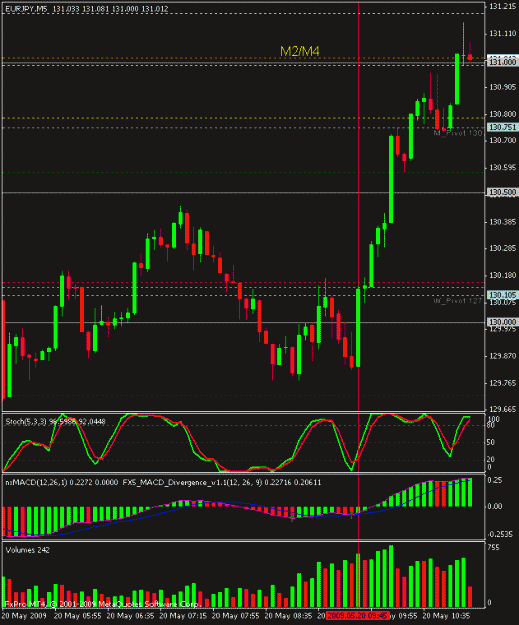Click the 20 May 07:55 time label
Screen dimensions: 519x625
point(236,616)
